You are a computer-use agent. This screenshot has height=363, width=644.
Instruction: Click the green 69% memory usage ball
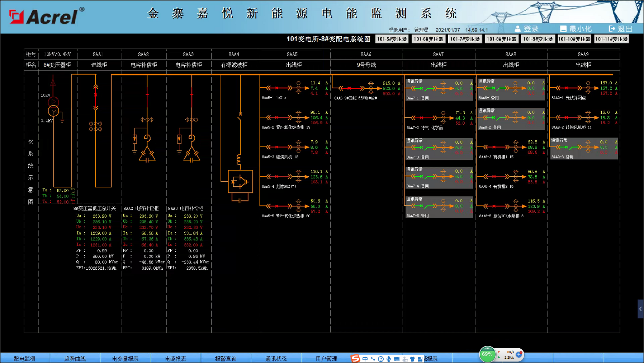pyautogui.click(x=487, y=354)
